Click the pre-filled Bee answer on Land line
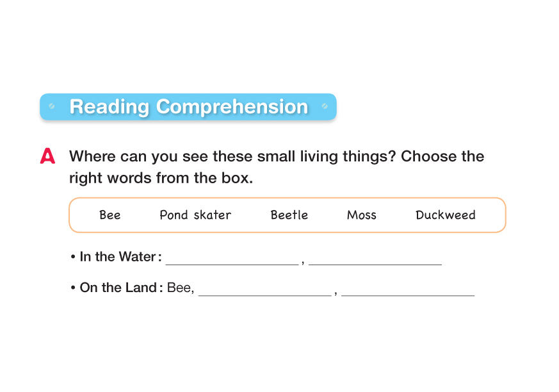 (180, 288)
